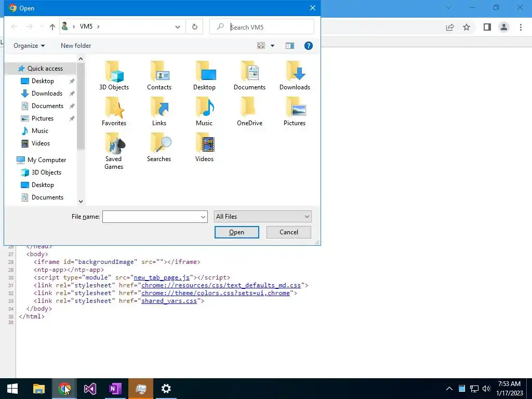The height and width of the screenshot is (399, 532).
Task: Open view options dropdown arrow
Action: pos(272,46)
